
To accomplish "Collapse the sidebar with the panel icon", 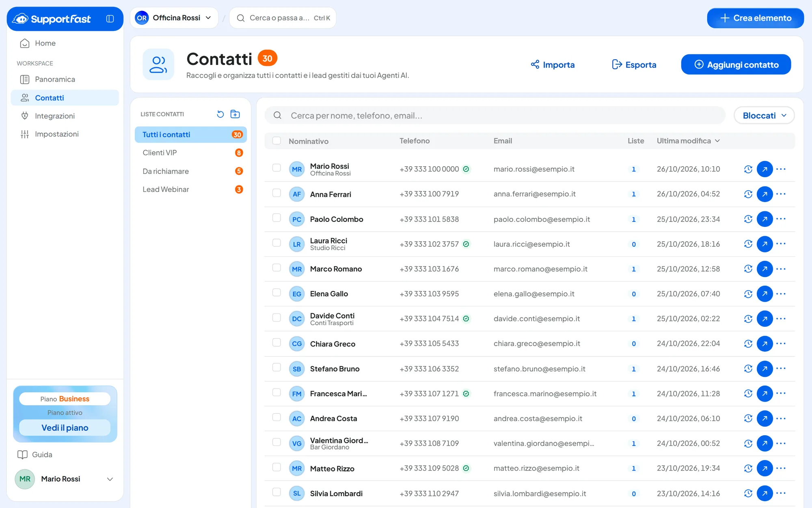I will coord(110,19).
